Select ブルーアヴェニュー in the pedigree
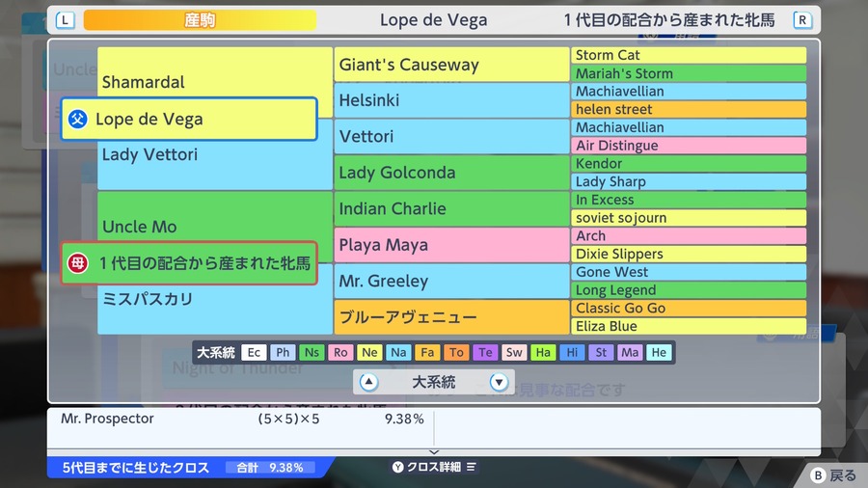868x488 pixels. (451, 317)
